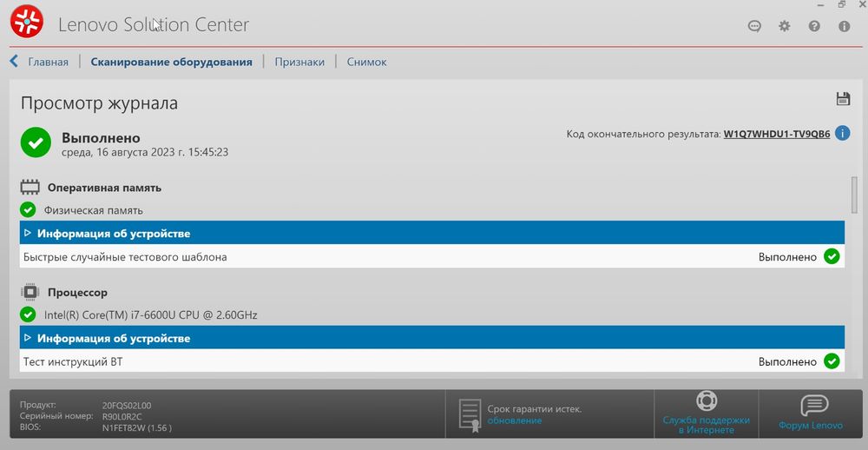Select the Сканирование оборудования tab
Screen dimensions: 868x450
tap(171, 62)
